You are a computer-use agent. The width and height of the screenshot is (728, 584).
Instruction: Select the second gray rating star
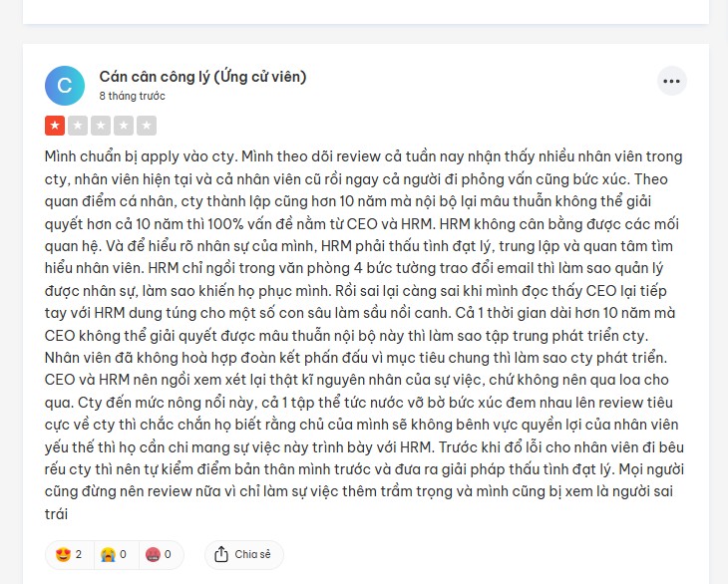coord(78,126)
